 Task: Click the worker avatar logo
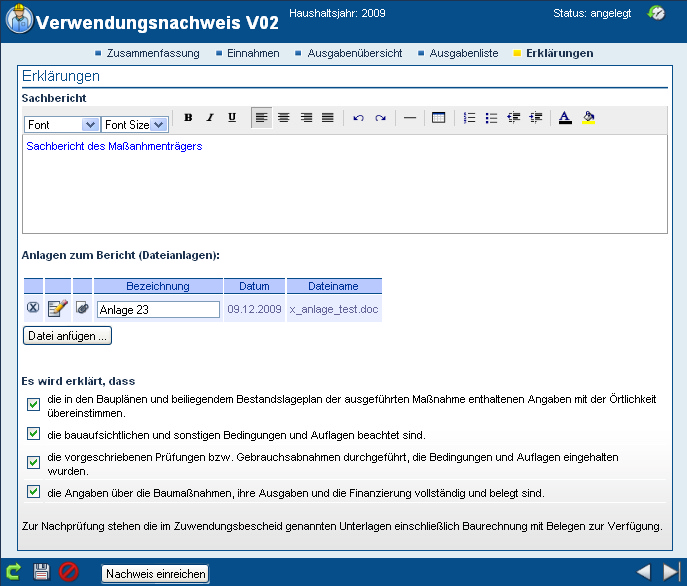(x=19, y=18)
